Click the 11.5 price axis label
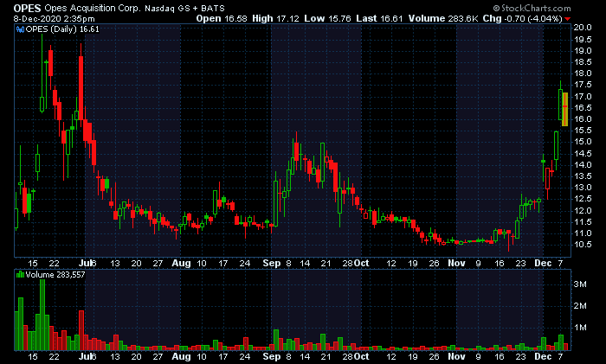 pyautogui.click(x=583, y=222)
